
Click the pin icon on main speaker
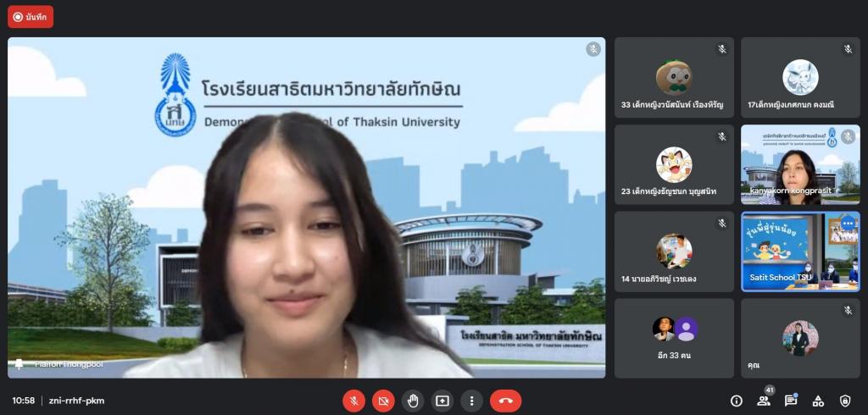pyautogui.click(x=19, y=363)
